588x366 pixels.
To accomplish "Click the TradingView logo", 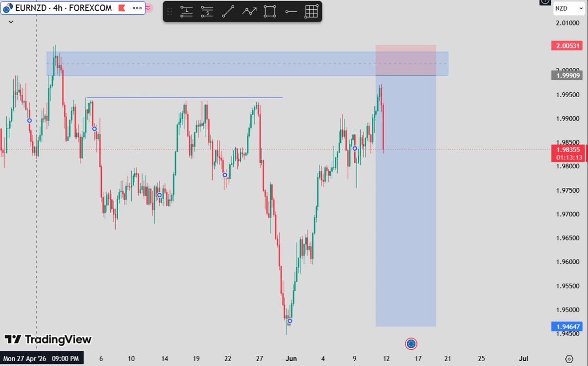I will click(x=48, y=339).
